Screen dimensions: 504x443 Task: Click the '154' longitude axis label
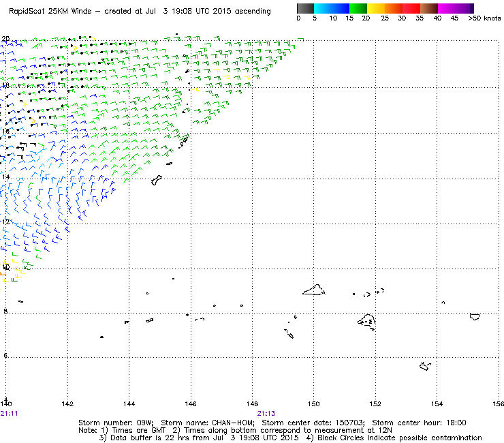tap(437, 404)
